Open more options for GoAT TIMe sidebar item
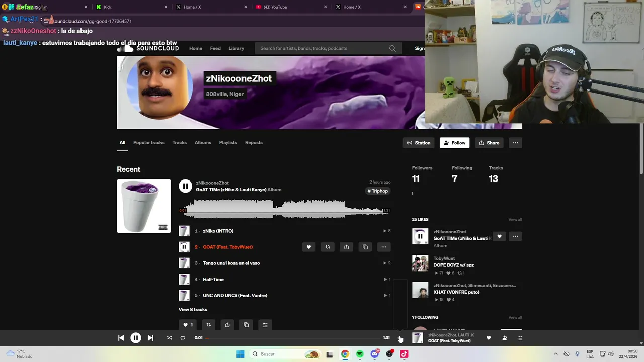 coord(515,236)
